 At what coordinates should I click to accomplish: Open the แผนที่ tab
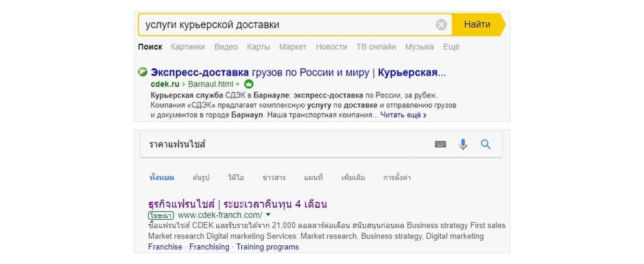point(313,178)
